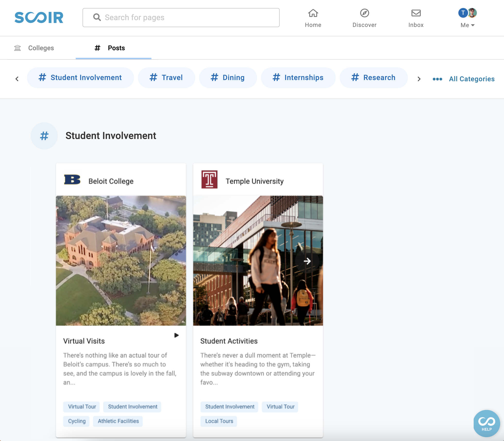Open Temple students walking image

258,261
